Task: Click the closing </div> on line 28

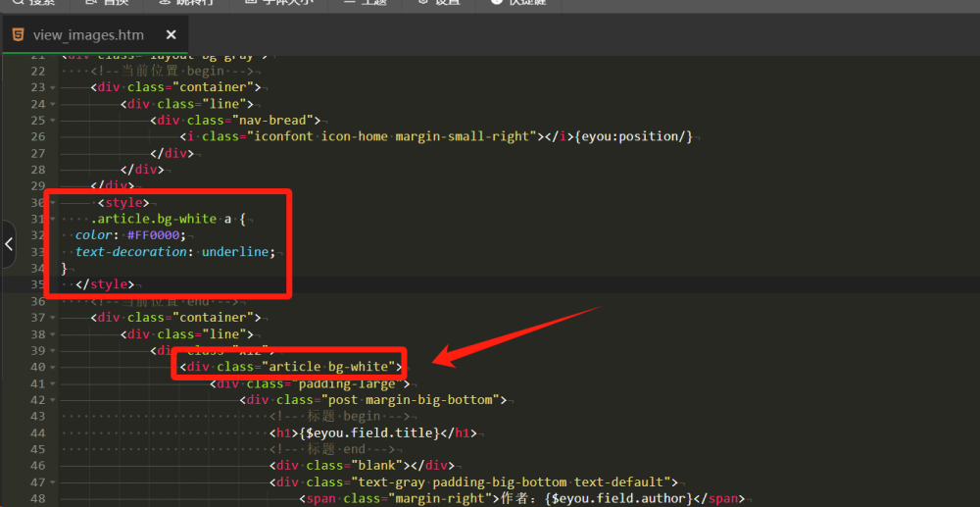Action: pos(142,170)
